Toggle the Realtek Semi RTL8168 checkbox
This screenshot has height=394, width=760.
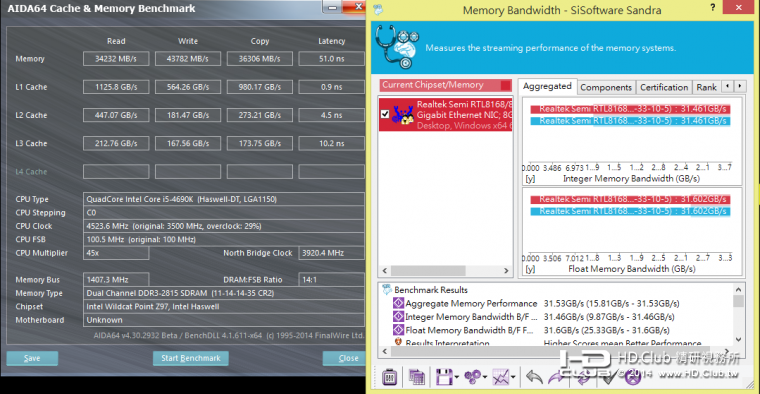(385, 114)
